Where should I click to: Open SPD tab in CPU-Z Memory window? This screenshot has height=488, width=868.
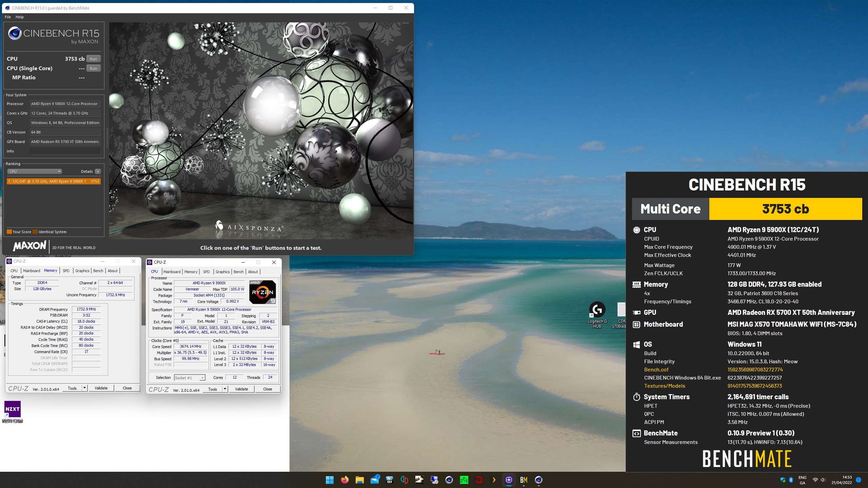66,271
